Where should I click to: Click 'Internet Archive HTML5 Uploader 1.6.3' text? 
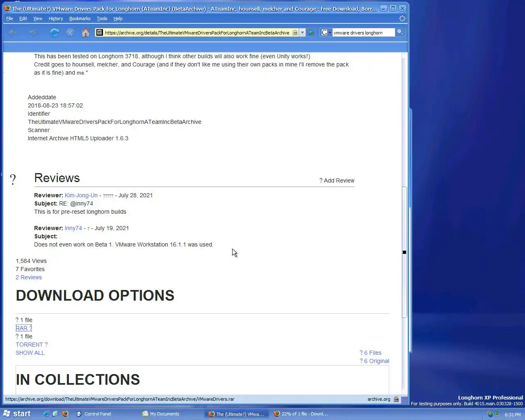[x=78, y=138]
